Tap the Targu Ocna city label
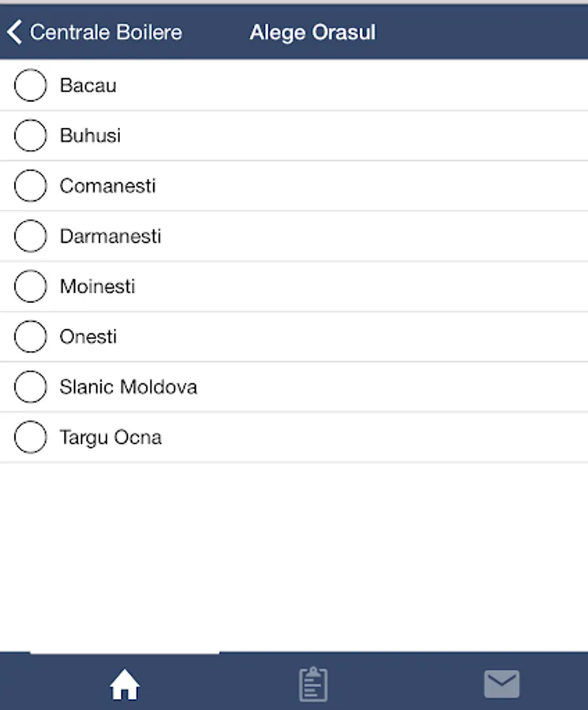This screenshot has width=588, height=710. (110, 438)
